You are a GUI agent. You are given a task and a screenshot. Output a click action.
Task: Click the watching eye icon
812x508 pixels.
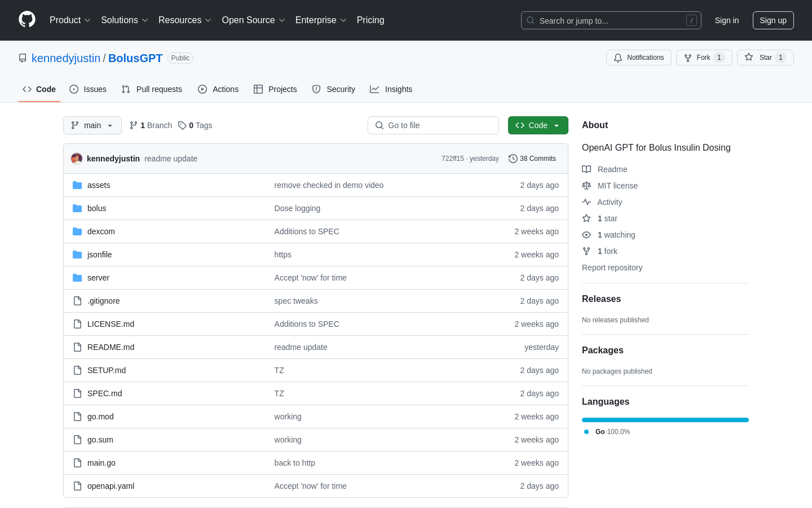[586, 235]
